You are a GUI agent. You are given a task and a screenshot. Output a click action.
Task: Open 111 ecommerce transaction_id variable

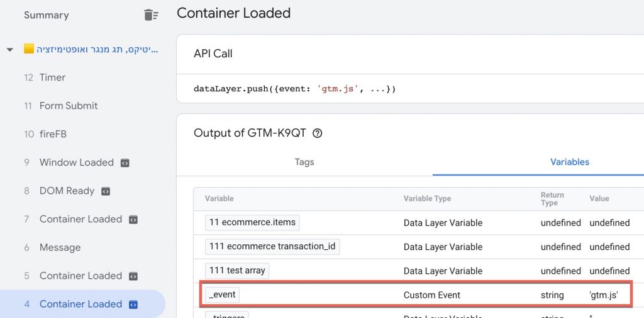pos(272,246)
